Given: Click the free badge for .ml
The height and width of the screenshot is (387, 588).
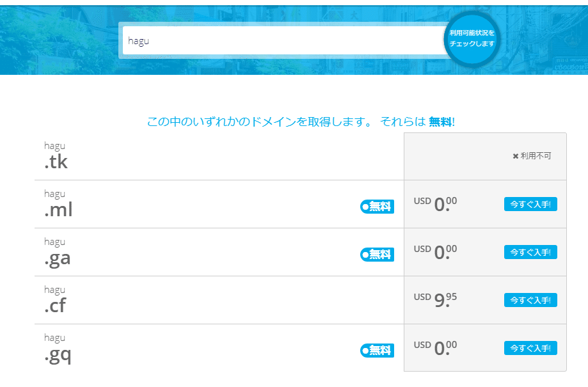Looking at the screenshot, I should pyautogui.click(x=377, y=206).
